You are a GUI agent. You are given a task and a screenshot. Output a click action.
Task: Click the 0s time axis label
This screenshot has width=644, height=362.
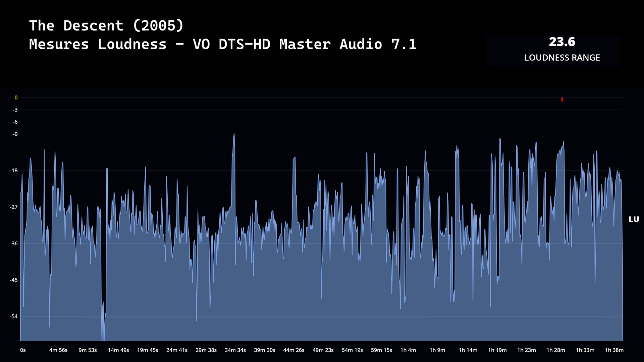point(23,350)
